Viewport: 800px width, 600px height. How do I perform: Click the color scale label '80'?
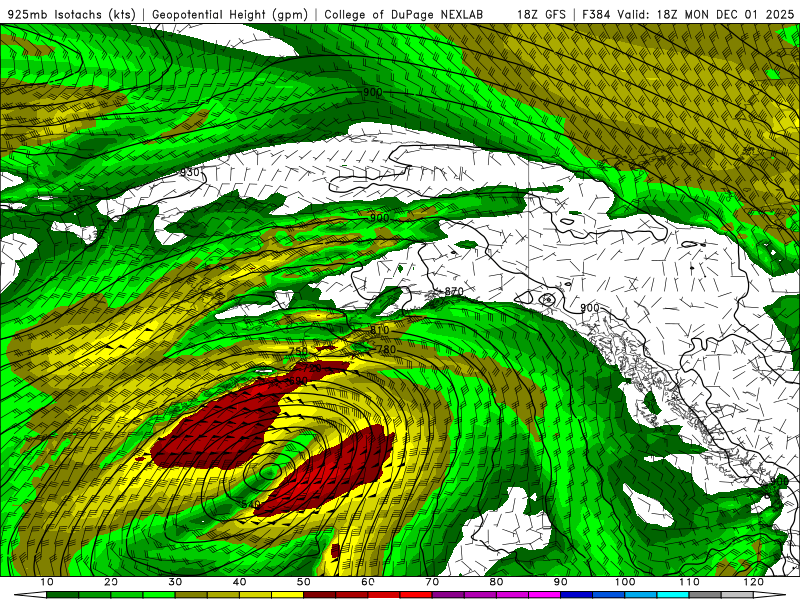tap(496, 582)
